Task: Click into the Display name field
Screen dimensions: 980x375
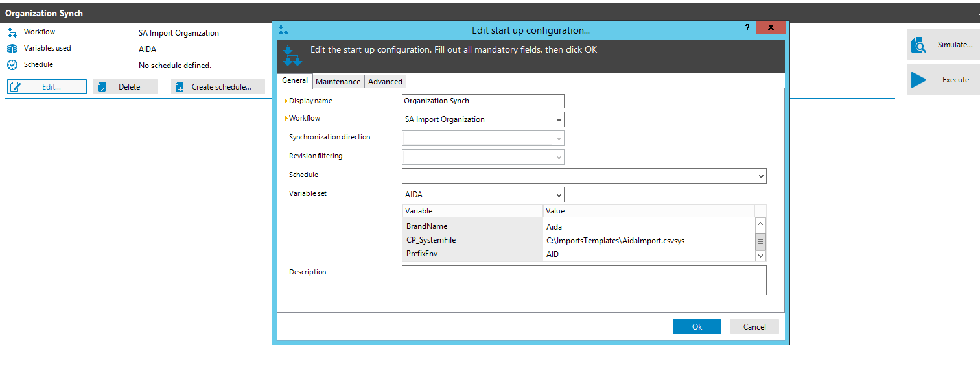Action: (x=483, y=101)
